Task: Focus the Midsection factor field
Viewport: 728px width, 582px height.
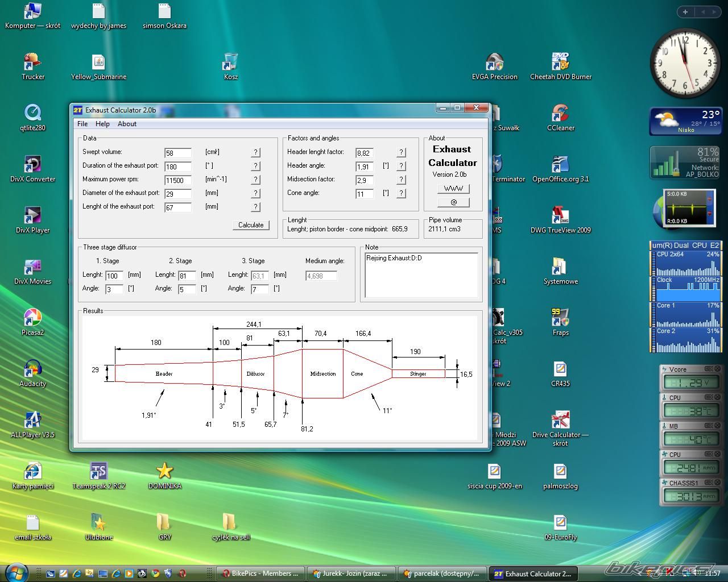Action: pos(365,180)
